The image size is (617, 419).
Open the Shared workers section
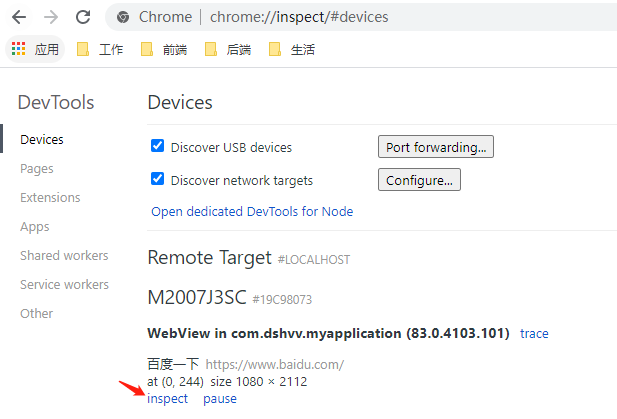64,255
